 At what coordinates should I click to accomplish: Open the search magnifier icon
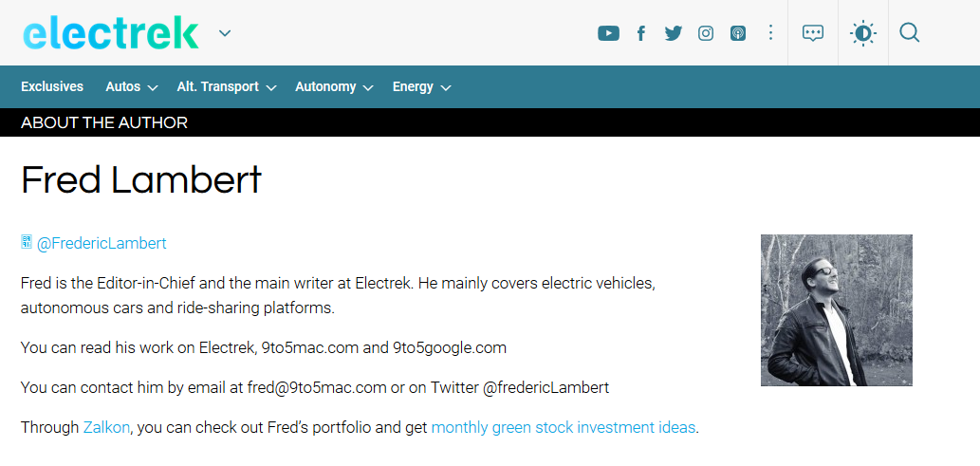(909, 33)
